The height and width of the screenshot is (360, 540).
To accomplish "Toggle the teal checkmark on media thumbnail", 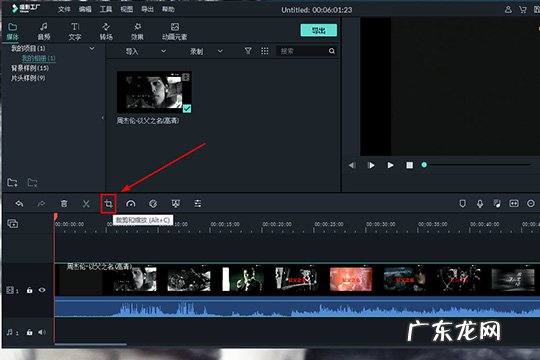I will click(x=187, y=109).
